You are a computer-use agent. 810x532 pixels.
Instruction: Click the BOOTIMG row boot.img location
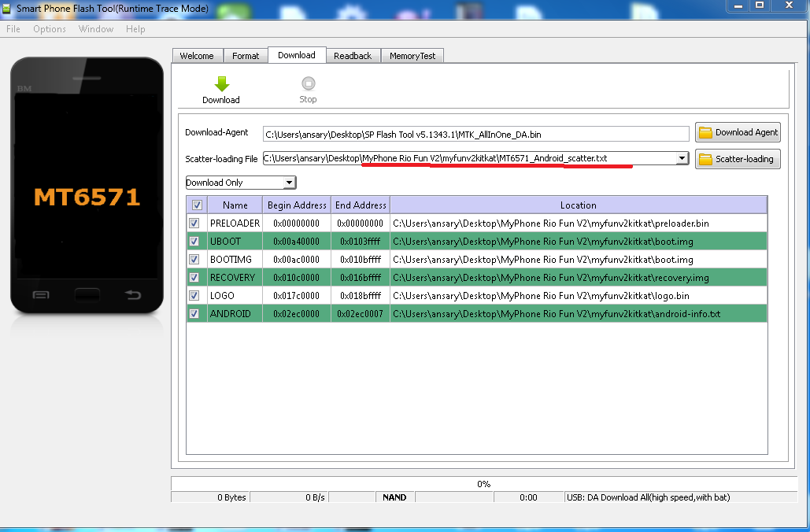coord(543,259)
